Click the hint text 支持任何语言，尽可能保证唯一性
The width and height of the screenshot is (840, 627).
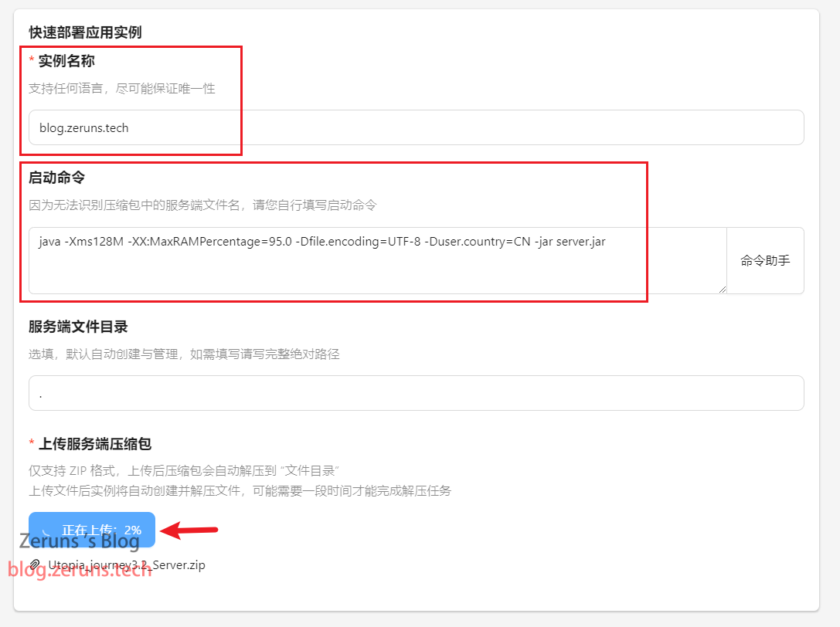click(x=122, y=88)
